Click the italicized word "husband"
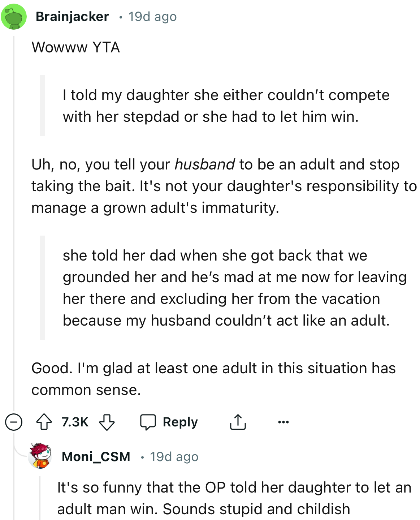The image size is (420, 520). pyautogui.click(x=205, y=164)
